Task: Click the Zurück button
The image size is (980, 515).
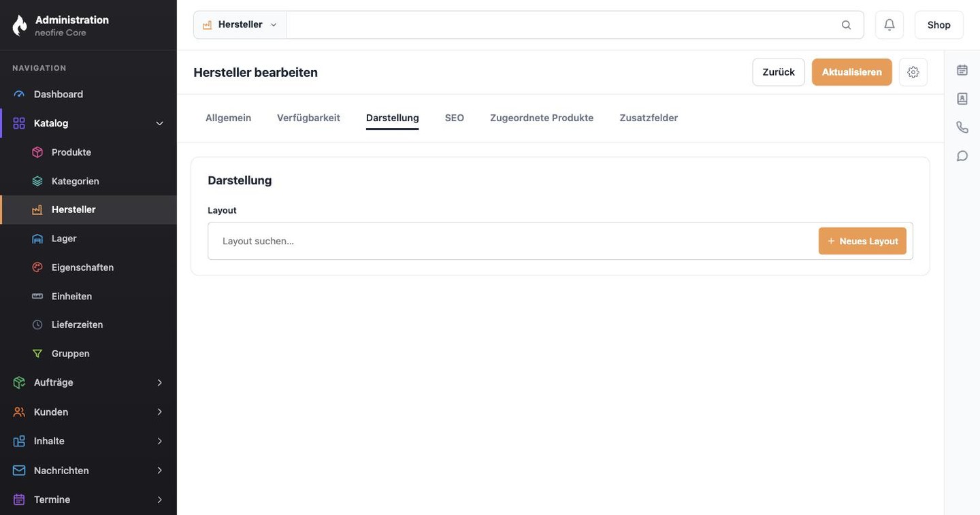Action: [779, 72]
